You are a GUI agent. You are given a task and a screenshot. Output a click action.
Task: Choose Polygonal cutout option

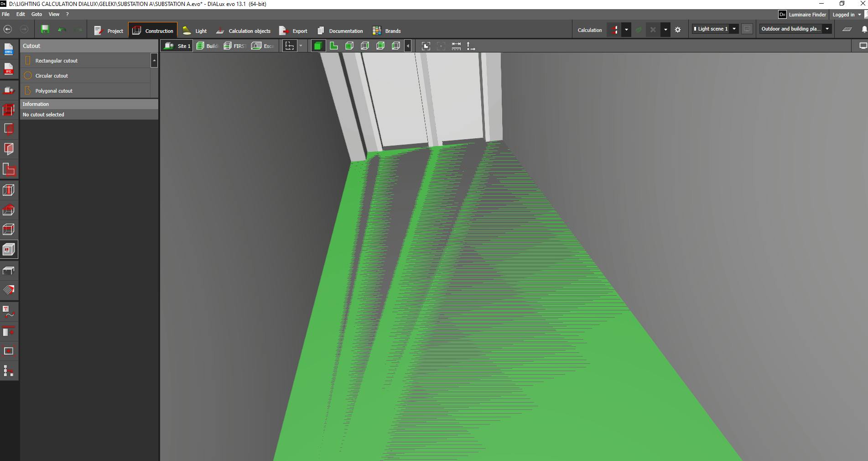click(x=54, y=91)
